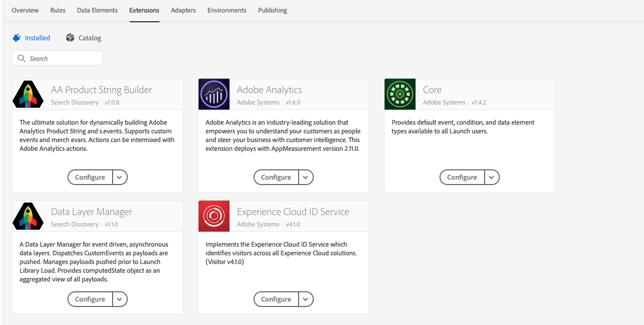Image resolution: width=644 pixels, height=325 pixels.
Task: Expand the Experience Cloud ID Service dropdown arrow
Action: [306, 299]
